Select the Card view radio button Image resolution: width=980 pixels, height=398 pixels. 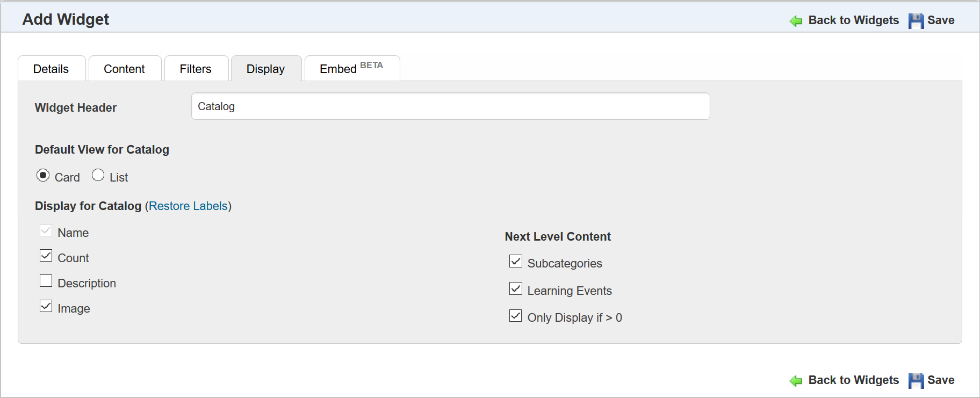[x=43, y=176]
